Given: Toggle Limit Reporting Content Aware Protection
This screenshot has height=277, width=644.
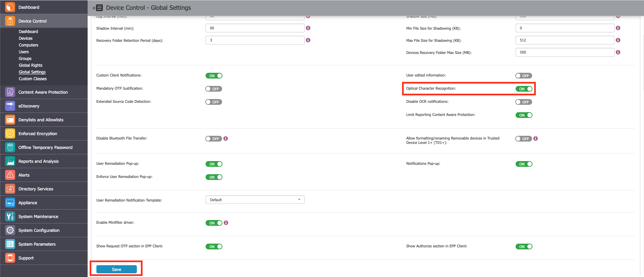Looking at the screenshot, I should [524, 115].
